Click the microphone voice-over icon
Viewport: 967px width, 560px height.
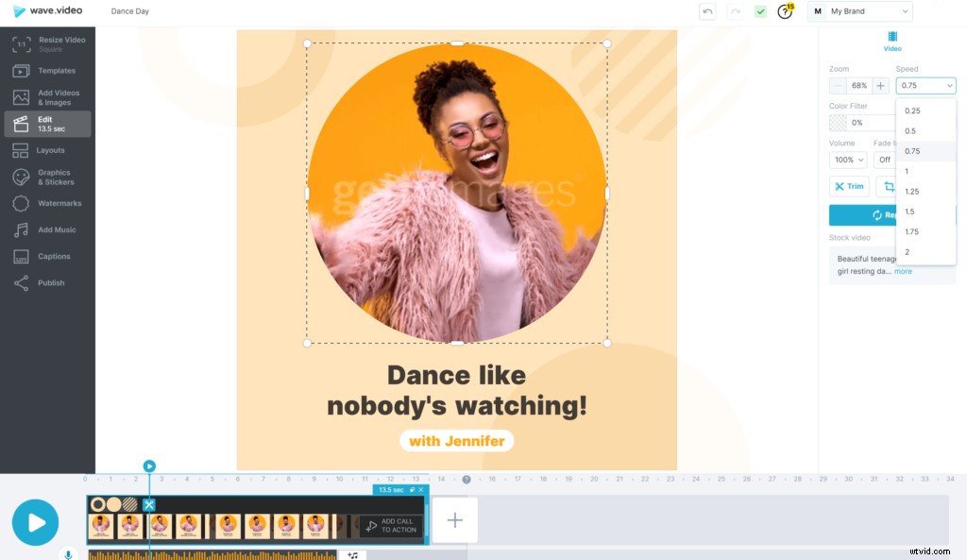(68, 554)
